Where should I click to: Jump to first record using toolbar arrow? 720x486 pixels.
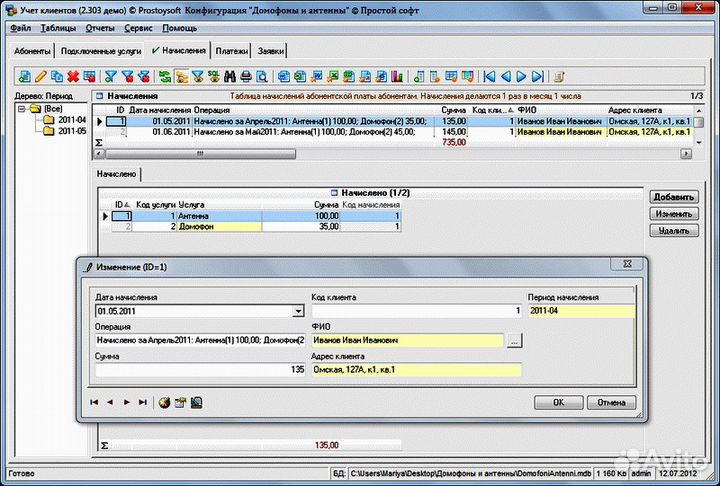point(490,76)
